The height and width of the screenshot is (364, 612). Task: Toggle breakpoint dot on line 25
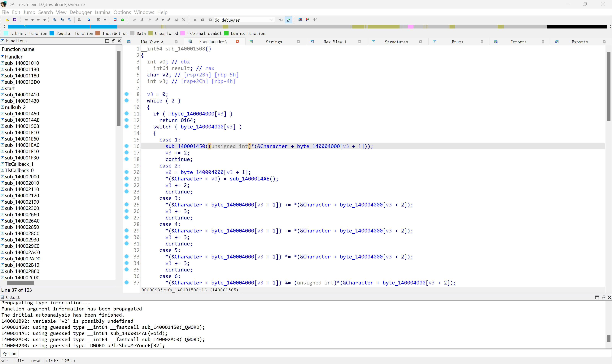point(127,204)
